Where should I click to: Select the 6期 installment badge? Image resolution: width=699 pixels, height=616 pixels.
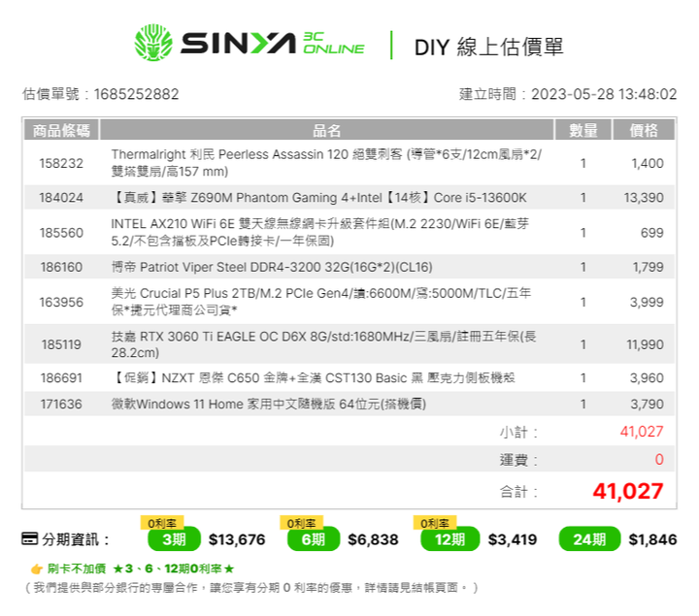314,539
